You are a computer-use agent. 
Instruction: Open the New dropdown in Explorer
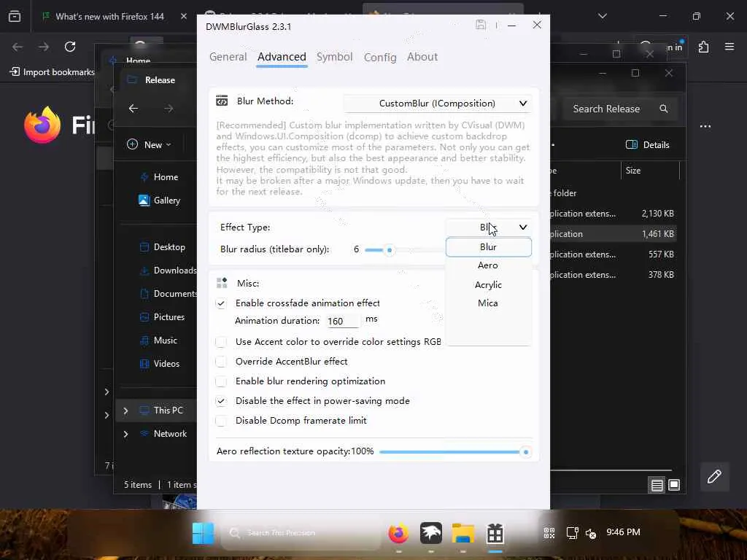pos(149,145)
